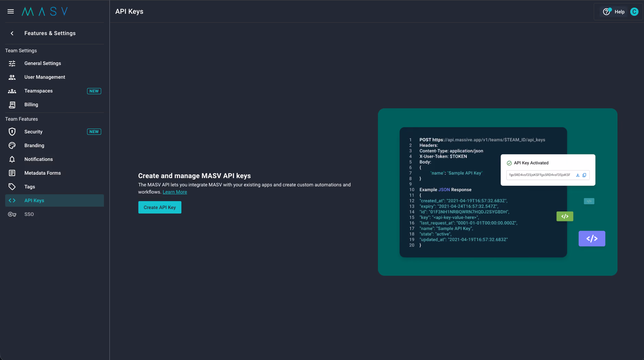Image resolution: width=644 pixels, height=360 pixels.
Task: Open General Settings menu item
Action: click(54, 63)
